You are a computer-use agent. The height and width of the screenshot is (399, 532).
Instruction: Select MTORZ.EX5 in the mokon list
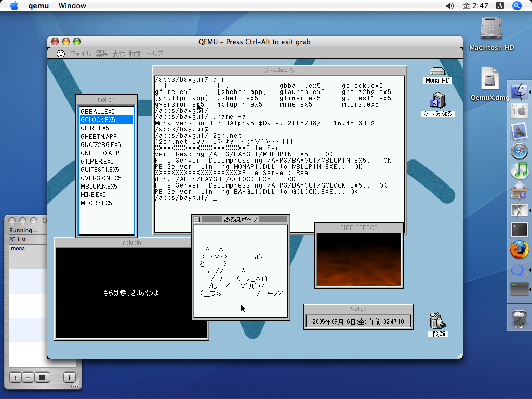click(106, 203)
